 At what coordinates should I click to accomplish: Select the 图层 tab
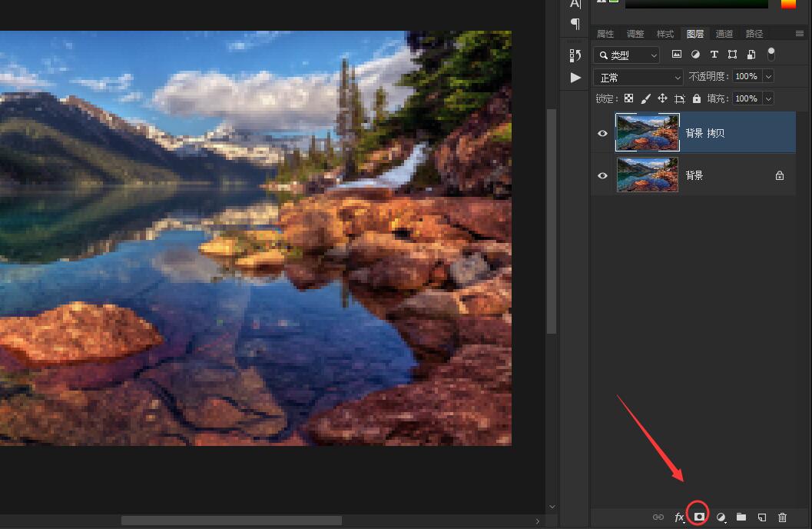pyautogui.click(x=695, y=34)
